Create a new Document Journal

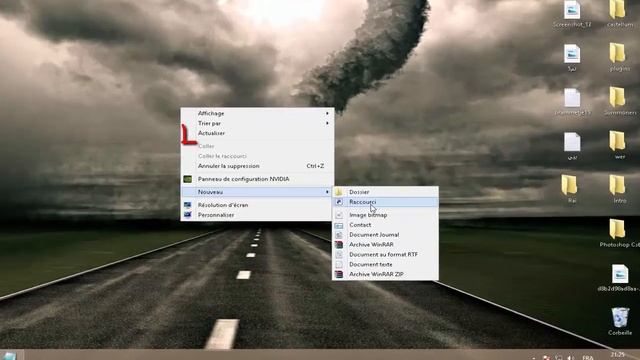385,235
